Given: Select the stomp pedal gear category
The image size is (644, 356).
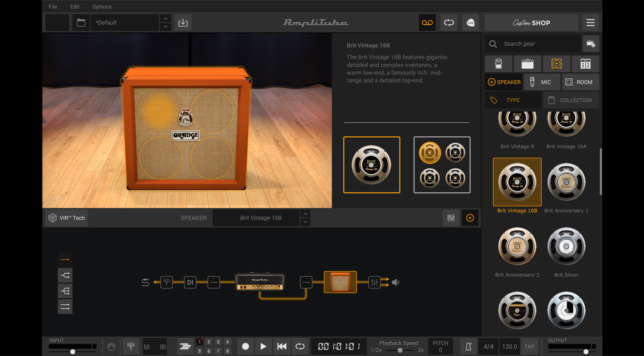Looking at the screenshot, I should pos(498,64).
